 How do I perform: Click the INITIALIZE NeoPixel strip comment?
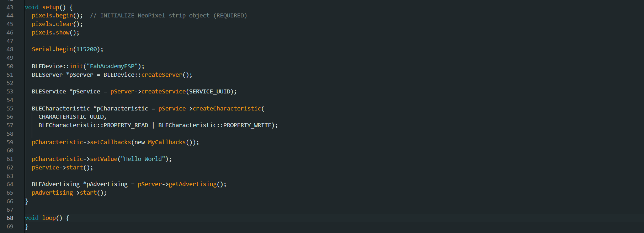click(x=168, y=16)
